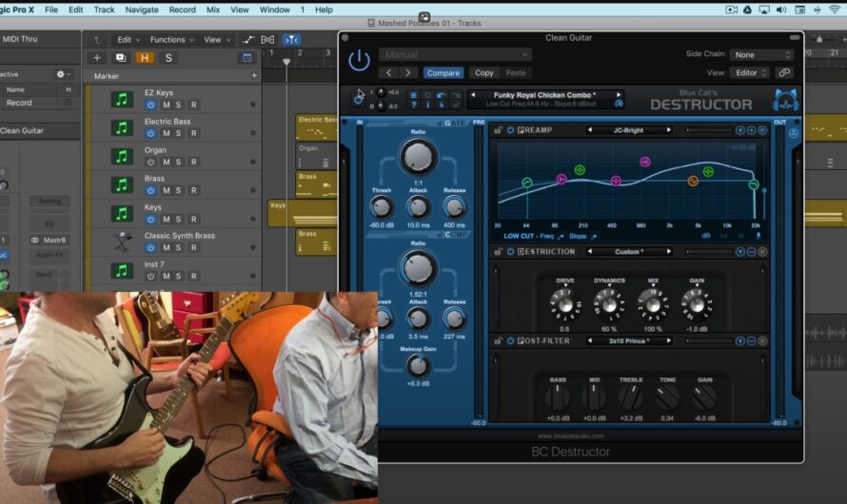Viewport: 847px width, 504px height.
Task: Click the Preamp collapse arrow circle icon
Action: point(740,130)
